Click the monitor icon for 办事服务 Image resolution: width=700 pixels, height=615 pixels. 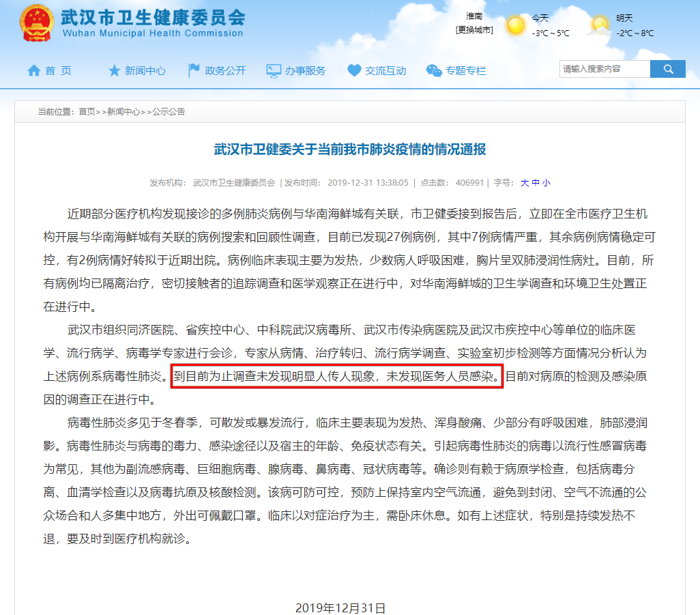[274, 70]
